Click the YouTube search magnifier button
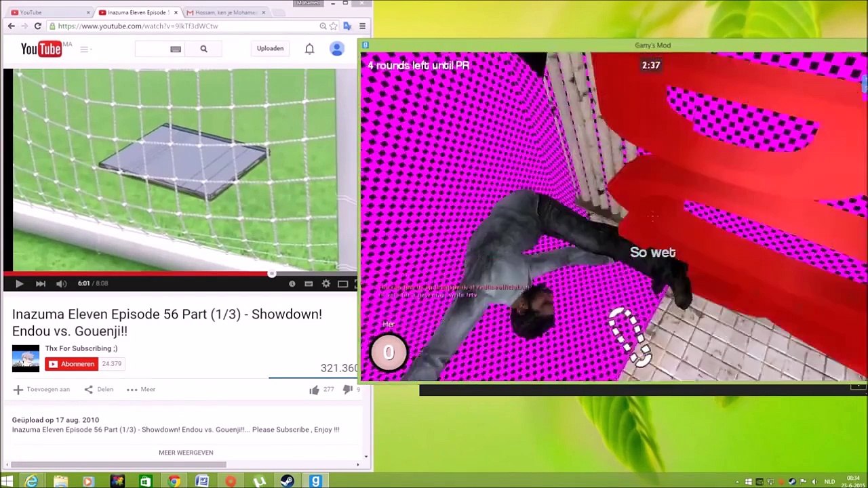Image resolution: width=868 pixels, height=488 pixels. point(203,49)
